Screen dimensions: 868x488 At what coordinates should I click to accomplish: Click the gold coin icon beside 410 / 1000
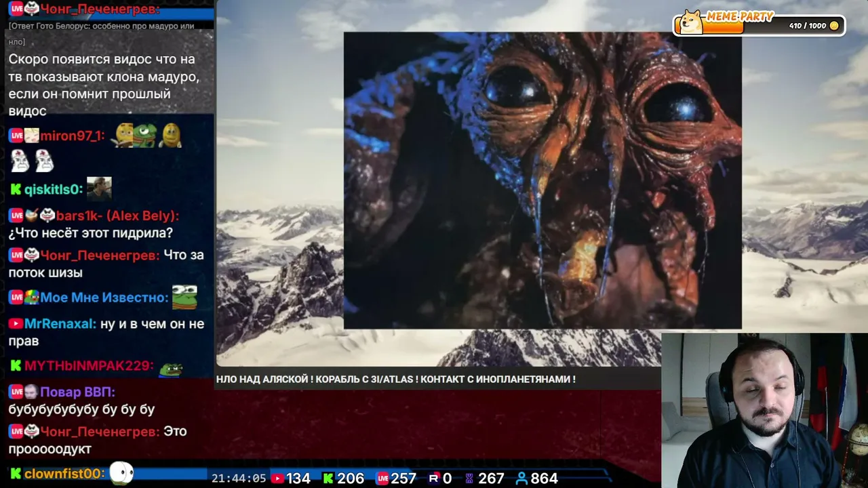834,26
